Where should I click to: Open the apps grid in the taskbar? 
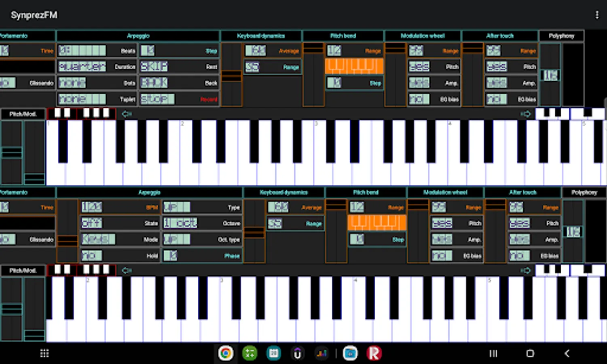pos(44,353)
